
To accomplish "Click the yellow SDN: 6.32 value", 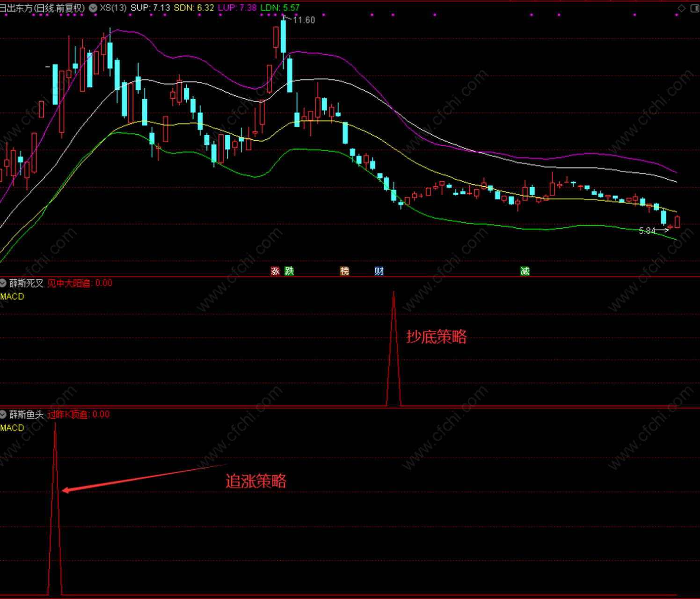I will (194, 8).
